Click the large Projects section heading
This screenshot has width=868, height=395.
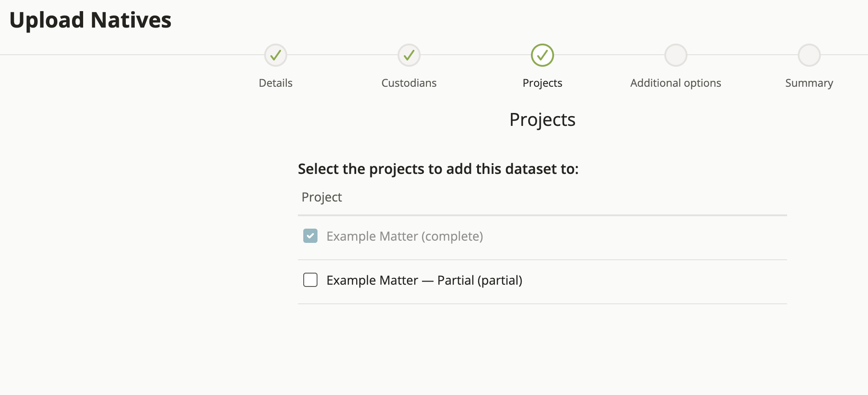[542, 120]
